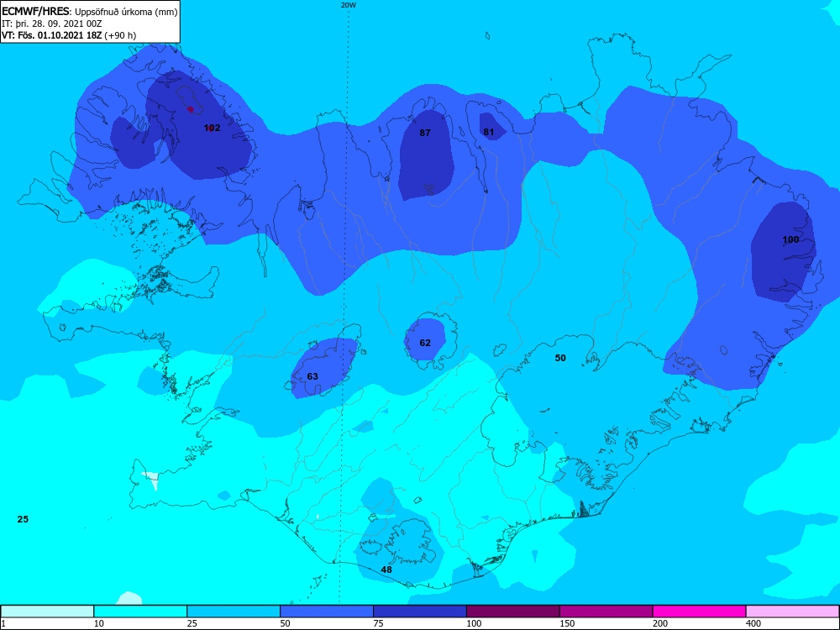Click the legend tick label 150
The image size is (840, 630).
click(x=567, y=623)
